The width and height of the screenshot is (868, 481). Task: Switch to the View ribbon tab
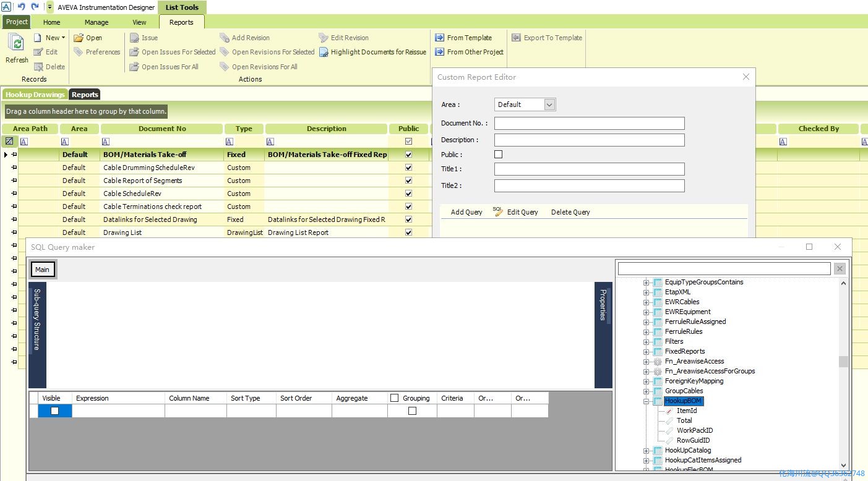coord(140,22)
